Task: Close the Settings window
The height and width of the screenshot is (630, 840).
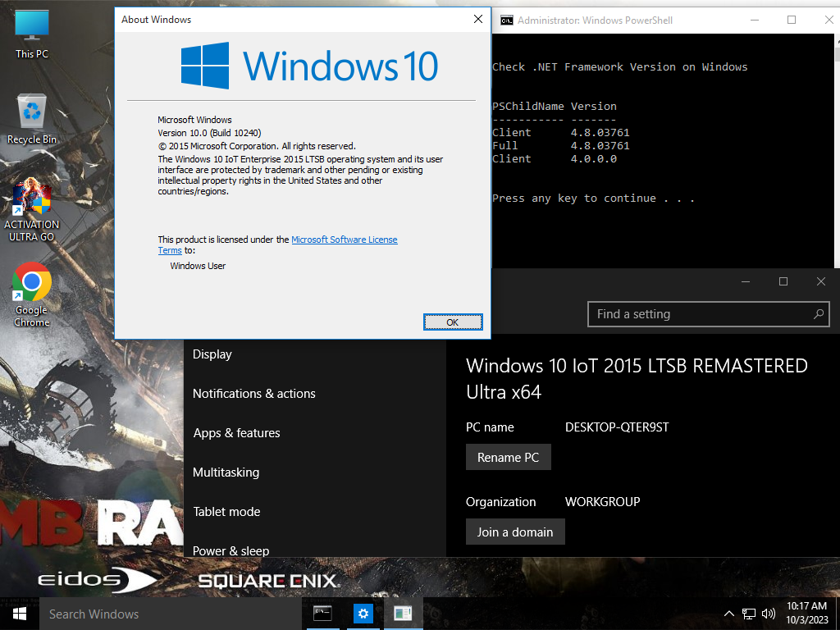Action: [x=820, y=281]
